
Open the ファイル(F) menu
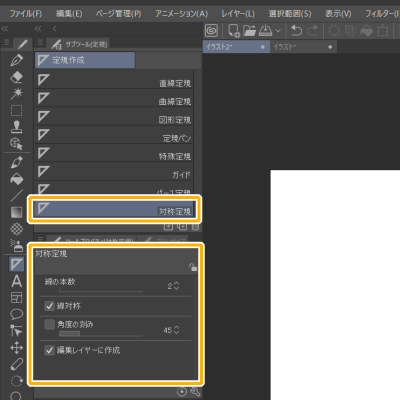point(26,14)
